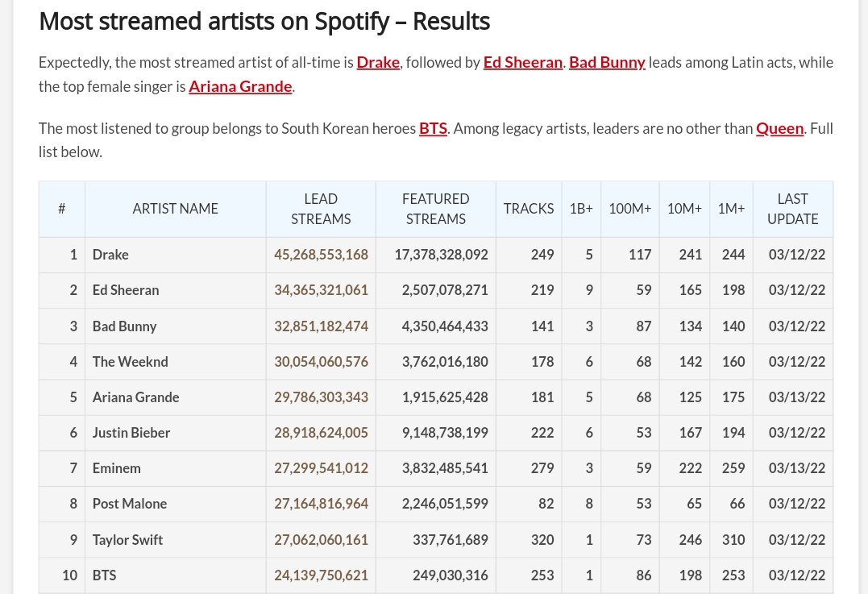
Task: Click lead streams value 27,299,541,012
Action: (x=321, y=467)
